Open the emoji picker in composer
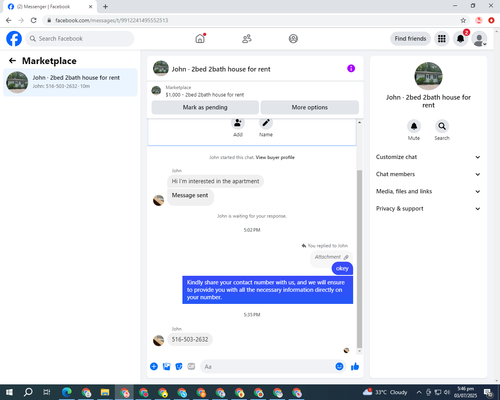500x400 pixels. pos(339,367)
